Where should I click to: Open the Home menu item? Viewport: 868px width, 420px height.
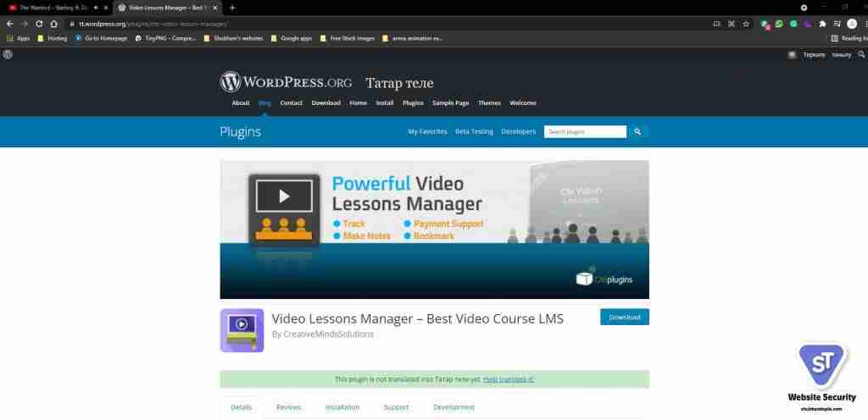(x=359, y=103)
